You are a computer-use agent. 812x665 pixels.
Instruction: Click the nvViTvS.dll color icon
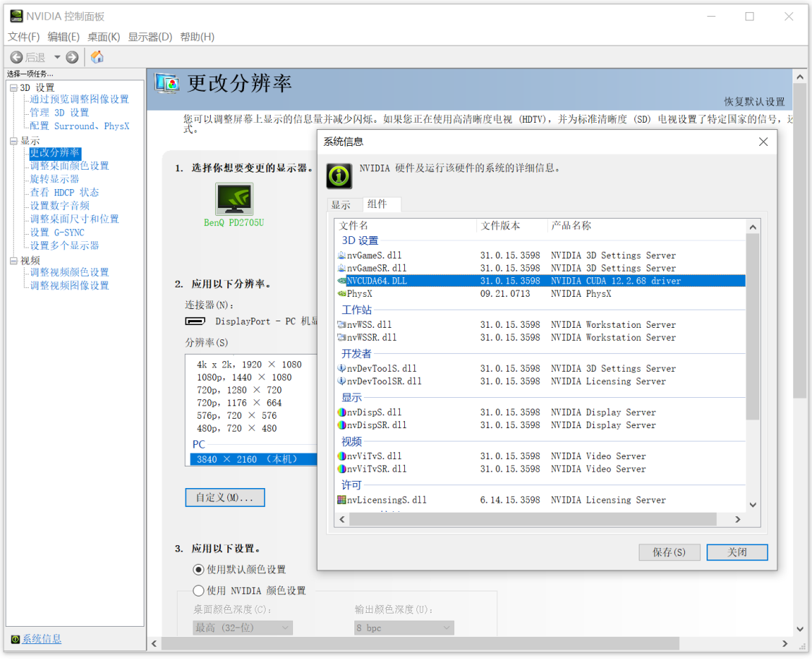[x=342, y=456]
